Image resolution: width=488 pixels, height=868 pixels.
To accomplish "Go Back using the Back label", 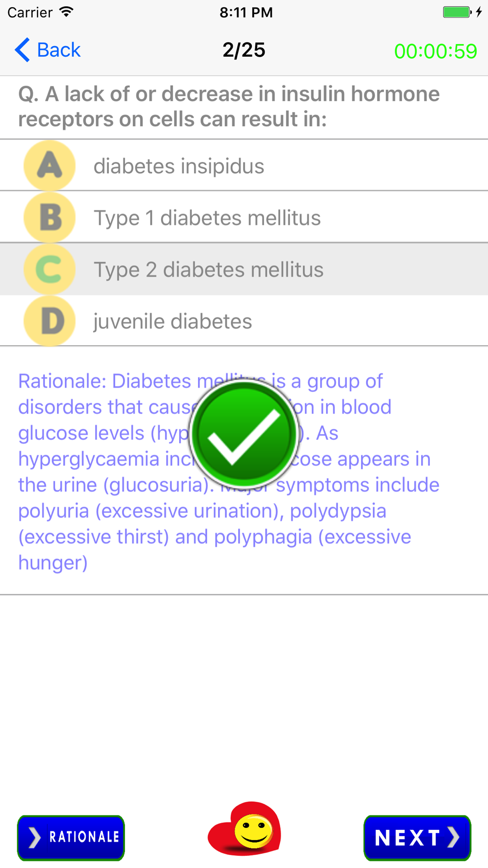I will [x=59, y=50].
